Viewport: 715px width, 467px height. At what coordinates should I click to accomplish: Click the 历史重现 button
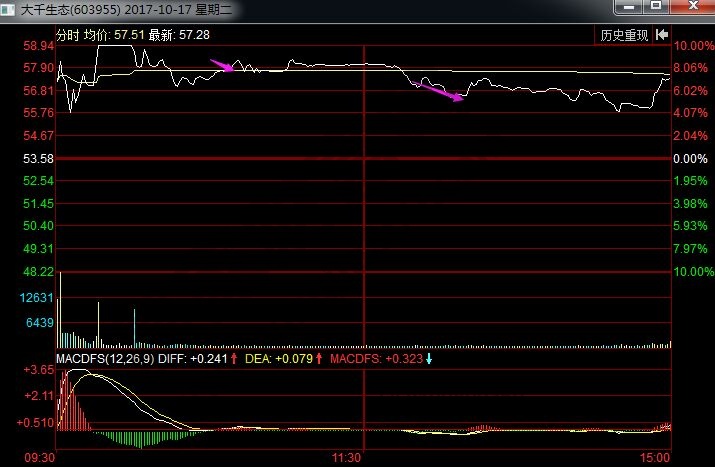tap(625, 35)
